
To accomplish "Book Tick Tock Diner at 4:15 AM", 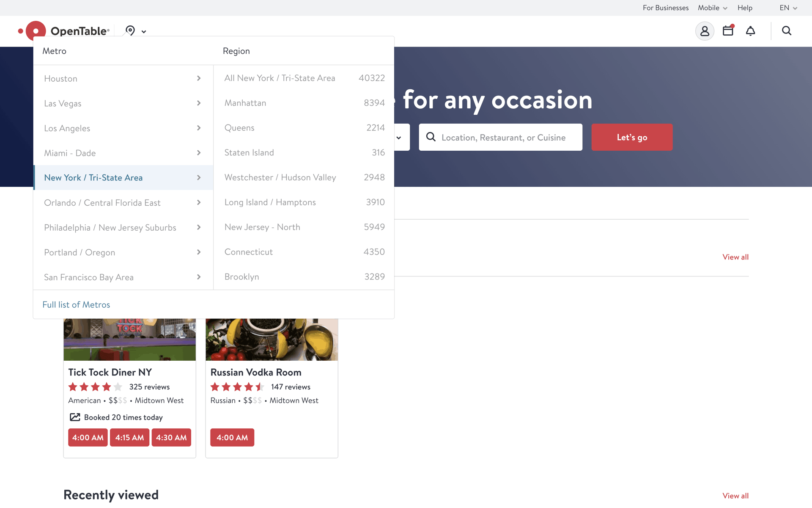I will click(130, 437).
